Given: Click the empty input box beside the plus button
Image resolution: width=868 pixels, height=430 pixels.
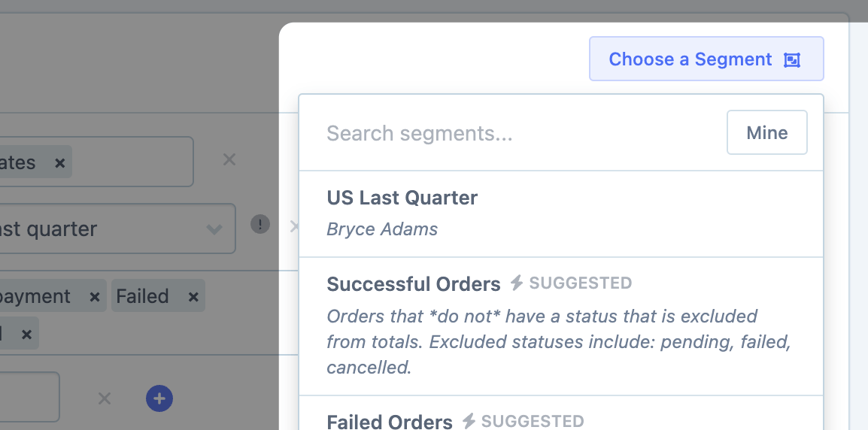Looking at the screenshot, I should tap(30, 396).
